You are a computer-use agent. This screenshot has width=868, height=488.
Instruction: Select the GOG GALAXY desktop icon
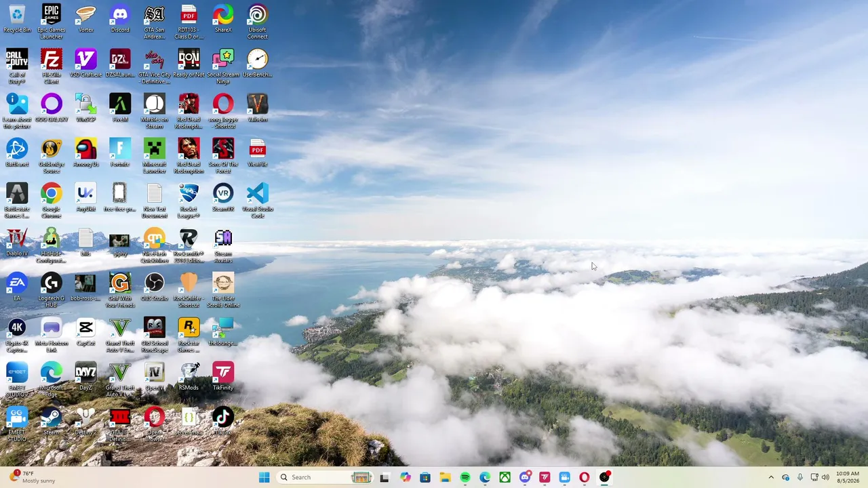(x=52, y=108)
